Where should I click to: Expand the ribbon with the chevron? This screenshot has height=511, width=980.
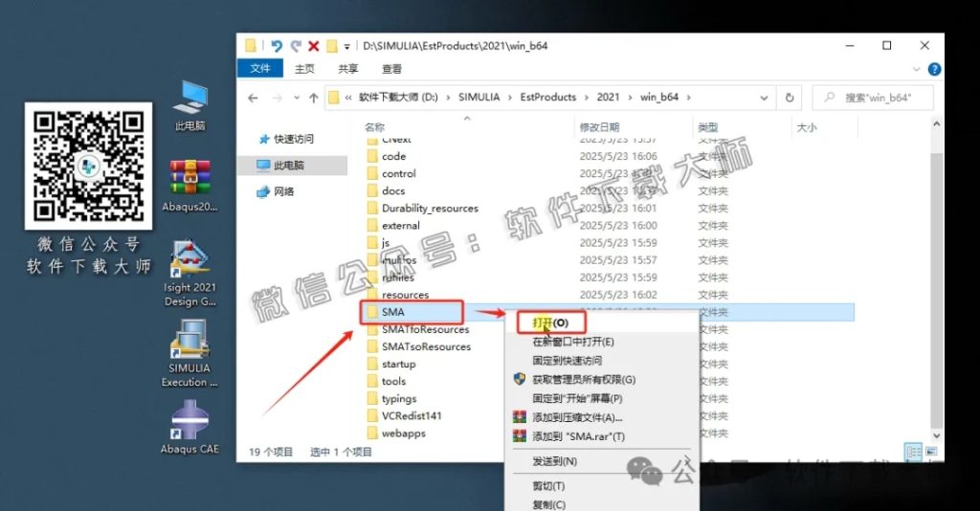pyautogui.click(x=916, y=69)
